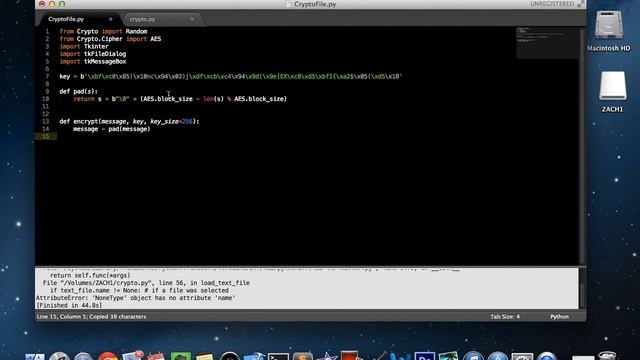Click the AttributeError message in console
The height and width of the screenshot is (360, 640).
(x=136, y=298)
